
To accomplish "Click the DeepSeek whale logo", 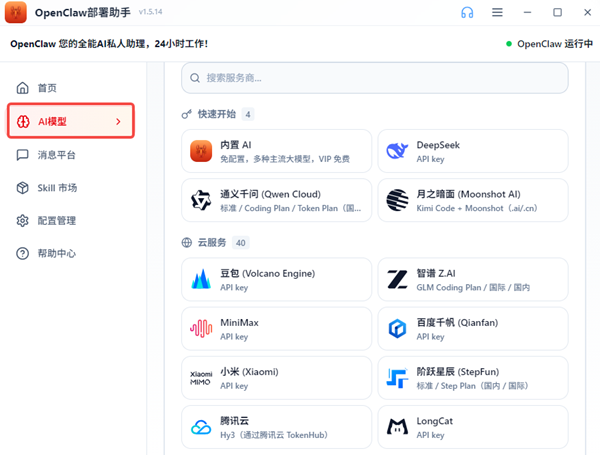I will [397, 151].
